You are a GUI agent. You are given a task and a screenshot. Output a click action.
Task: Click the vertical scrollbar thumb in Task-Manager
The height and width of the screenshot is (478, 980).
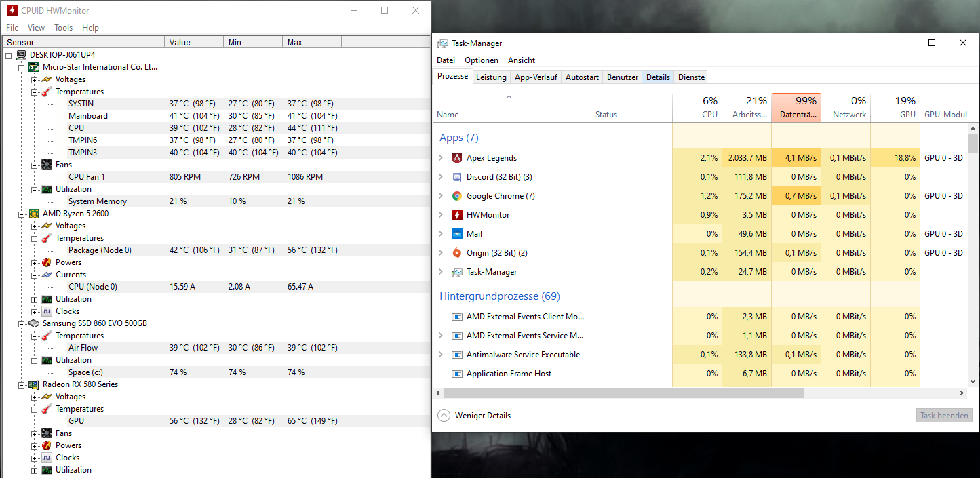(x=973, y=144)
